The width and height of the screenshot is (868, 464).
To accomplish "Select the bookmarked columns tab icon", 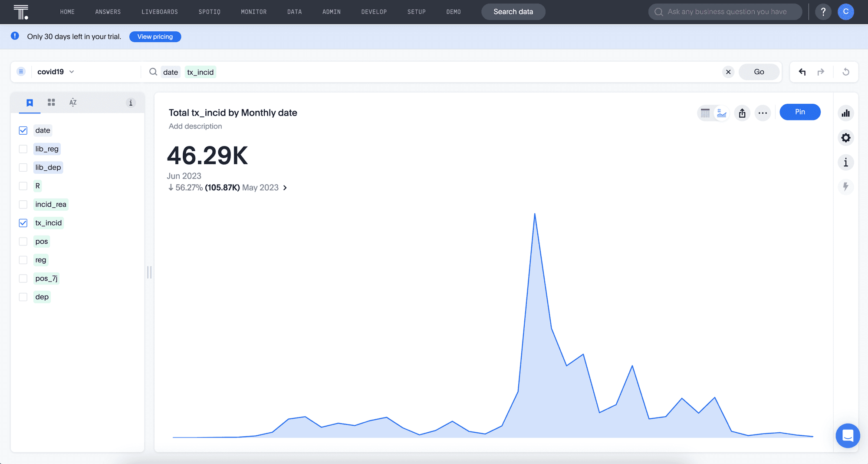I will [x=30, y=103].
